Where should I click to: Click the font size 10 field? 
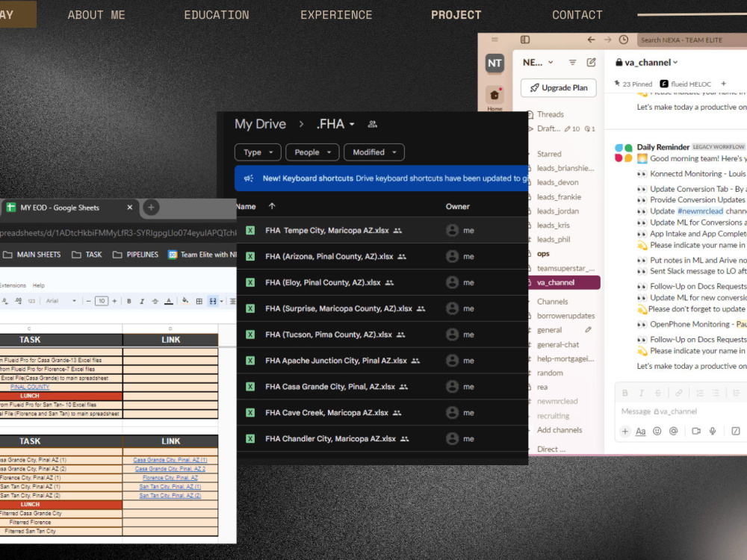102,301
